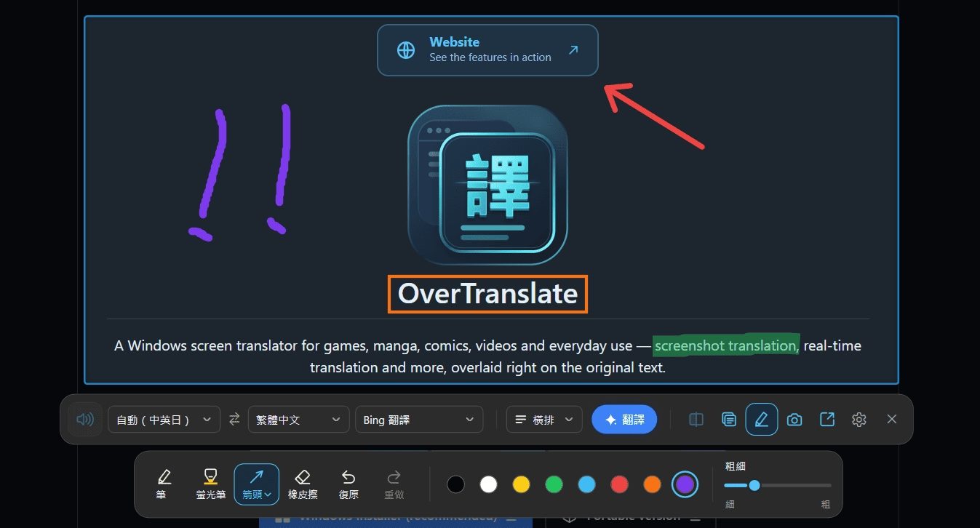Pick the purple color swatch
The height and width of the screenshot is (528, 980).
pos(684,484)
